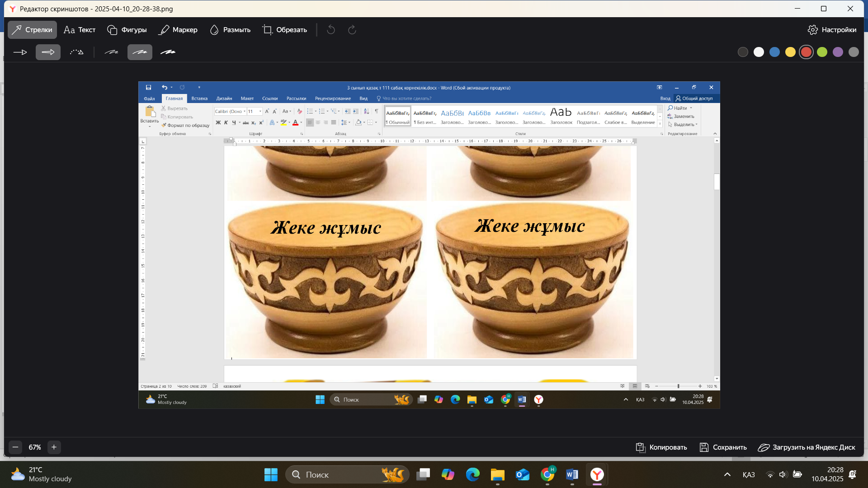The height and width of the screenshot is (488, 868).
Task: Click Сохранить to save the screenshot
Action: coord(723,447)
